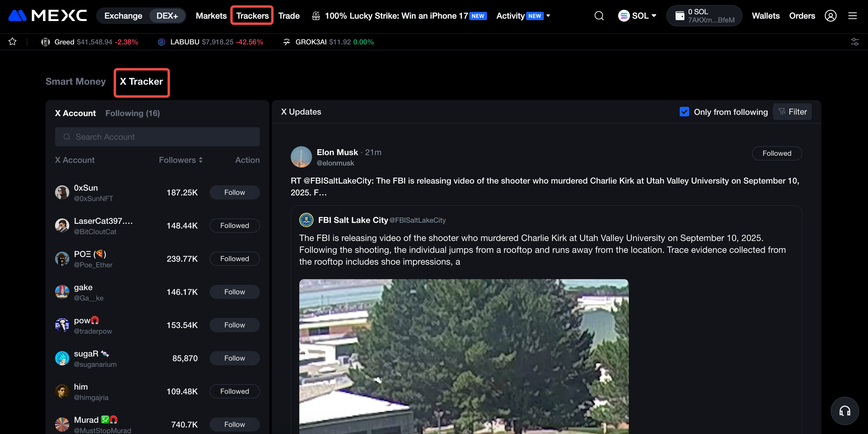This screenshot has width=868, height=434.
Task: Open the FBI video thumbnail
Action: (x=464, y=356)
